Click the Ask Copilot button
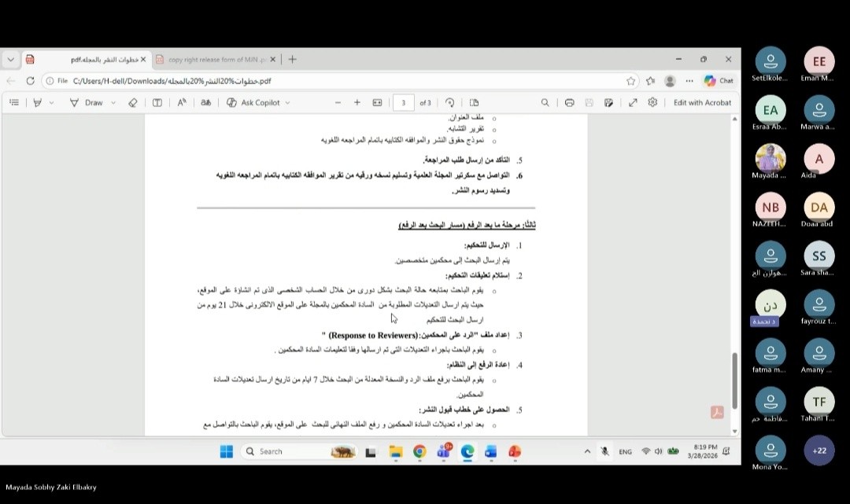 [x=252, y=102]
